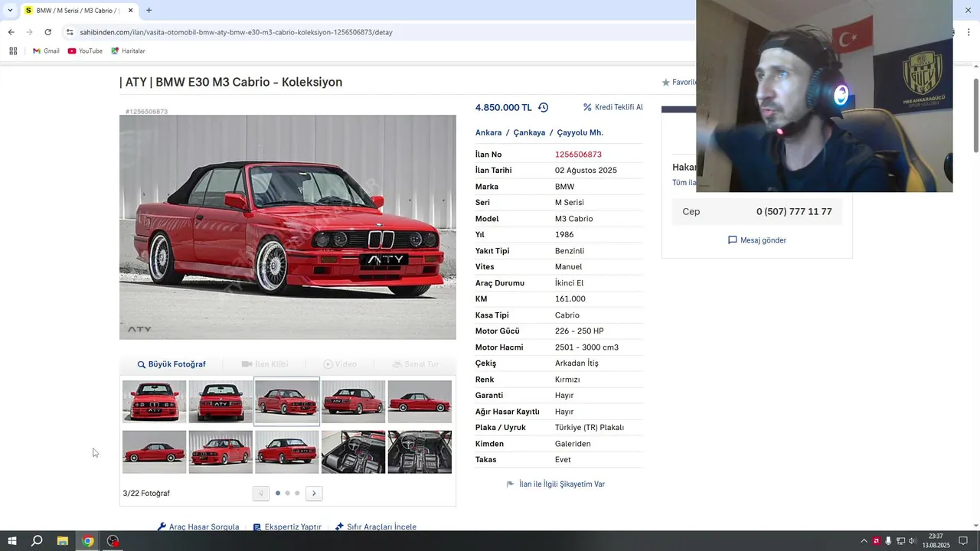Image resolution: width=980 pixels, height=551 pixels.
Task: Select fourth thumbnail in first row
Action: coord(353,402)
